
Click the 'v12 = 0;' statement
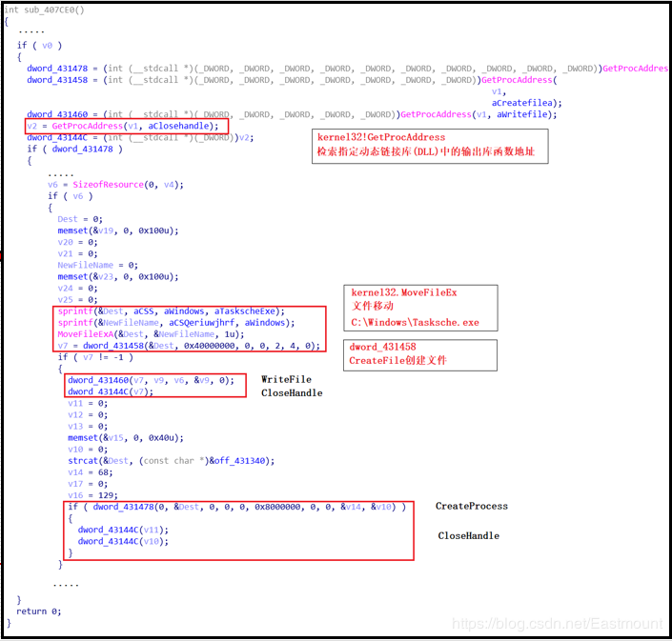click(88, 415)
